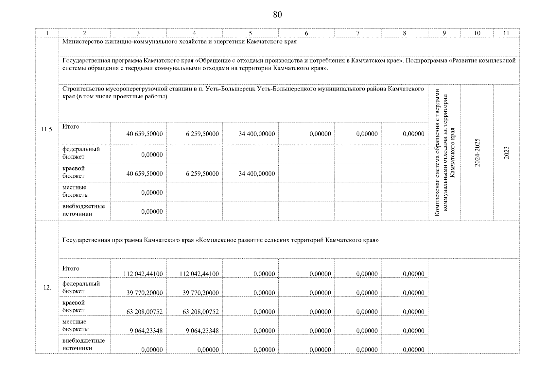555x392 pixels.
Task: Click the 6 259,50000 value in the 11.5 Итого row
Action: click(x=202, y=134)
